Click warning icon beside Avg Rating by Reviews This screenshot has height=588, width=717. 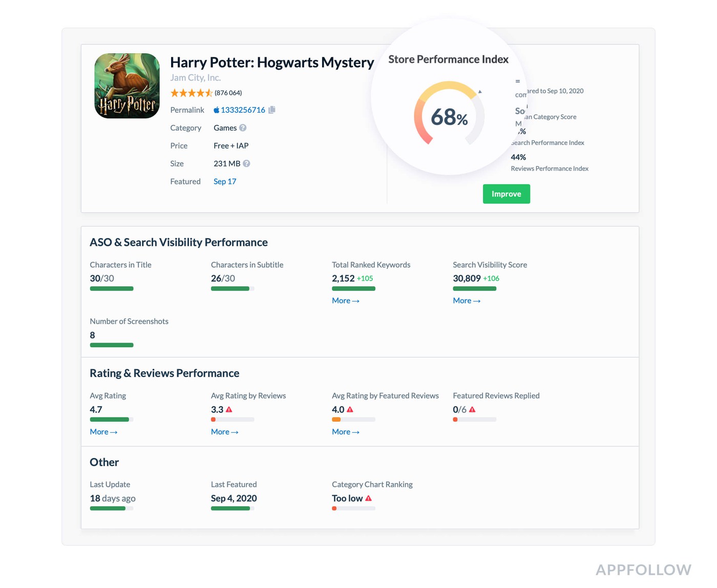click(x=229, y=409)
